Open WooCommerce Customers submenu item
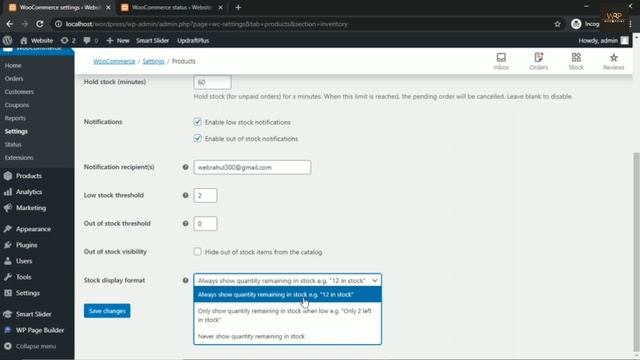The height and width of the screenshot is (360, 640). point(19,92)
